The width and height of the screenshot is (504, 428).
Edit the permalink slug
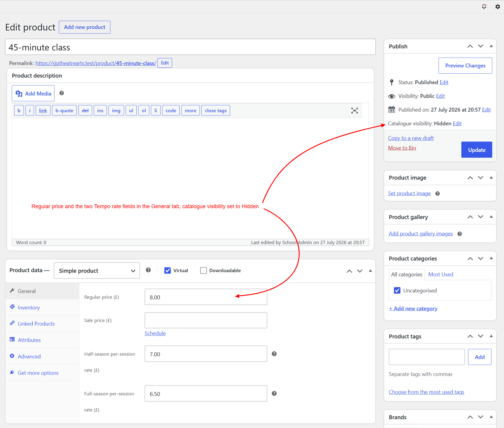point(165,63)
